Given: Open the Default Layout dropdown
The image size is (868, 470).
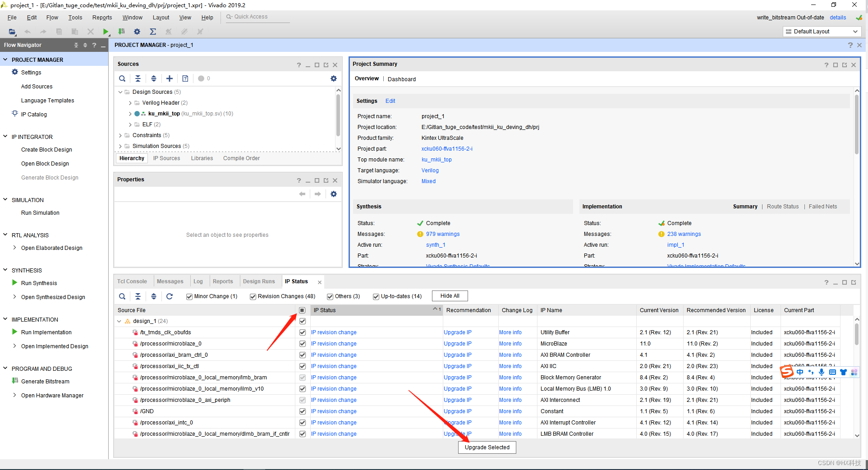Looking at the screenshot, I should [x=822, y=32].
